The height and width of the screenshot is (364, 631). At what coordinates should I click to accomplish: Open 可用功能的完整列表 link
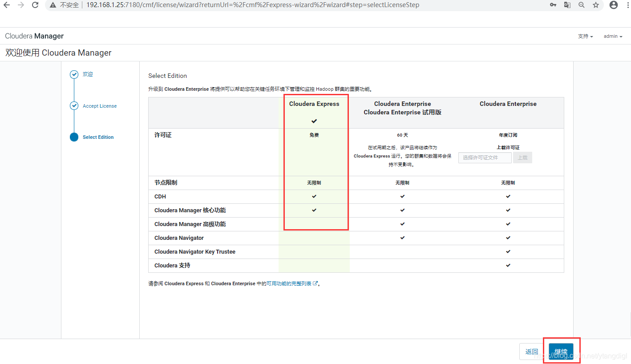click(x=289, y=283)
